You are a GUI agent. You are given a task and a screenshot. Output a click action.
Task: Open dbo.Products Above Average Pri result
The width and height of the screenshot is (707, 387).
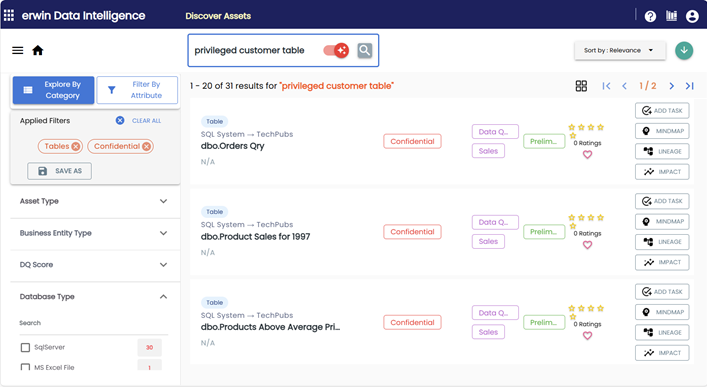[x=271, y=327]
